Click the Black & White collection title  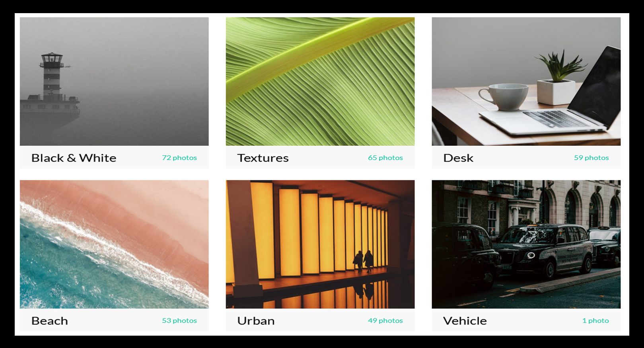pyautogui.click(x=74, y=158)
